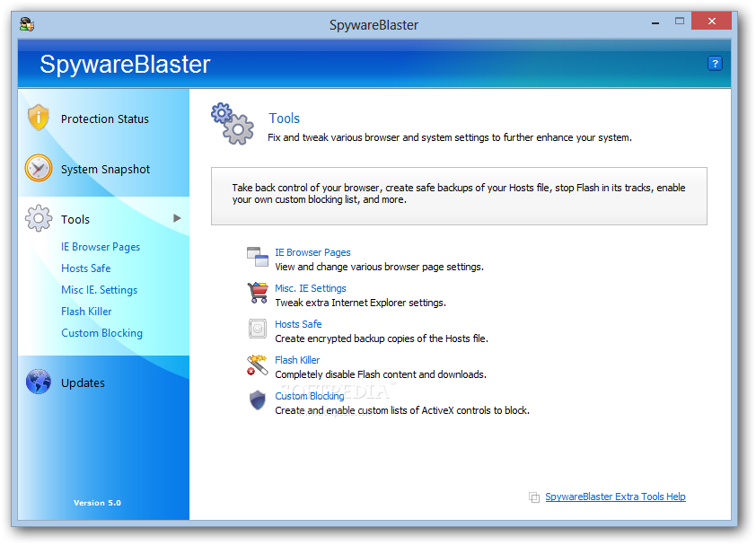Click the SpywareBlaster title bar app icon
This screenshot has width=756, height=545.
point(27,24)
